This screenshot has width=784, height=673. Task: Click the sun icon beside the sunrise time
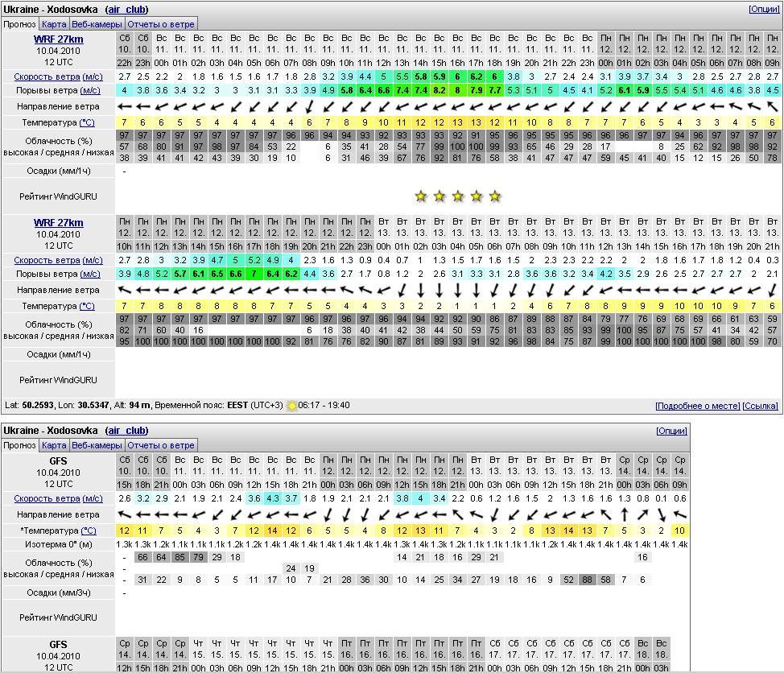(292, 406)
